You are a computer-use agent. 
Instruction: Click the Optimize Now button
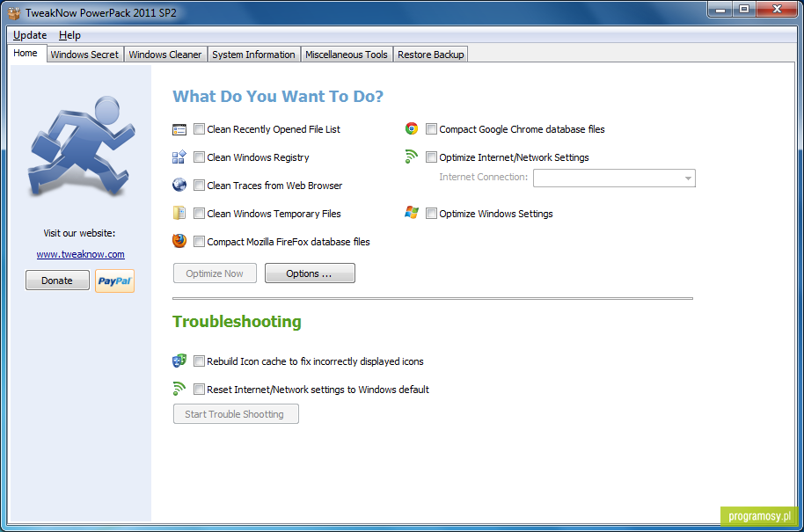(x=215, y=273)
